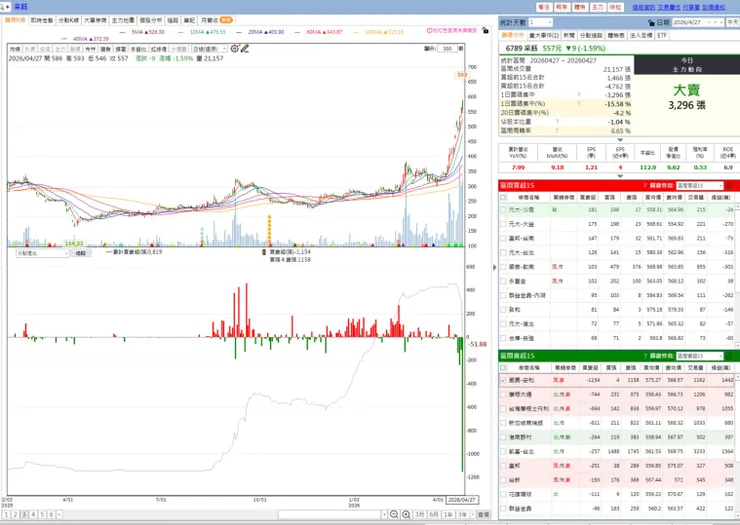This screenshot has height=525, width=740.
Task: Open chart settings gear icon
Action: pos(235,48)
